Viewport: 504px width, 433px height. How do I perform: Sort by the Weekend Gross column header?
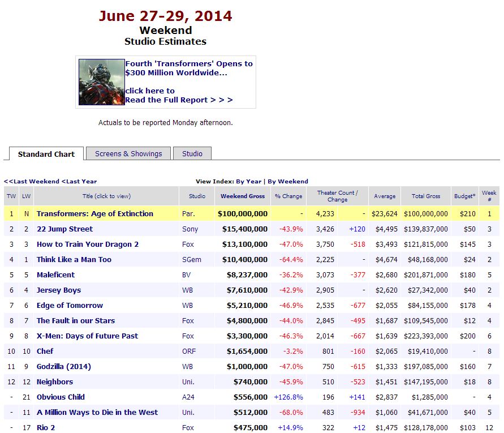point(242,196)
